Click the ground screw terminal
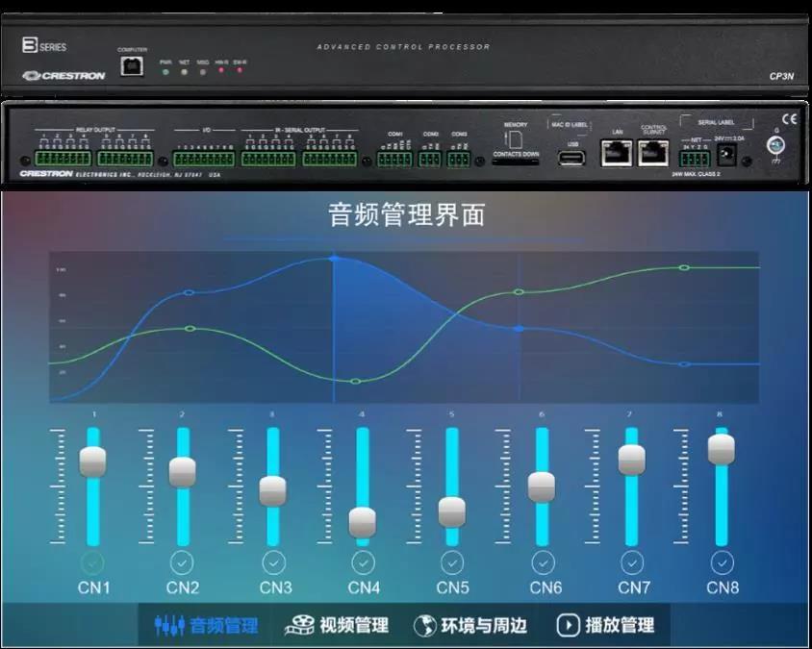Image resolution: width=812 pixels, height=649 pixels. point(775,145)
